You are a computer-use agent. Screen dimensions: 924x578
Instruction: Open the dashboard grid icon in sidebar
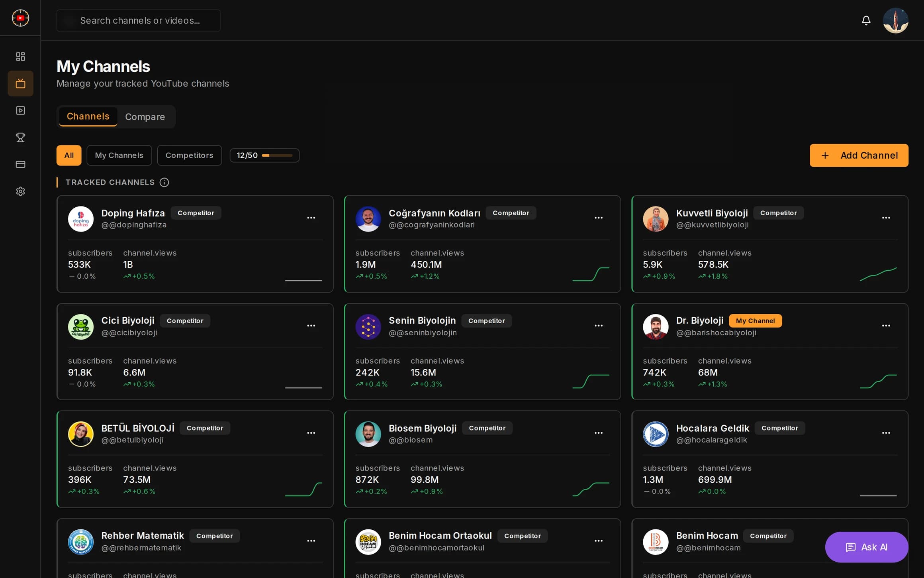pos(20,57)
